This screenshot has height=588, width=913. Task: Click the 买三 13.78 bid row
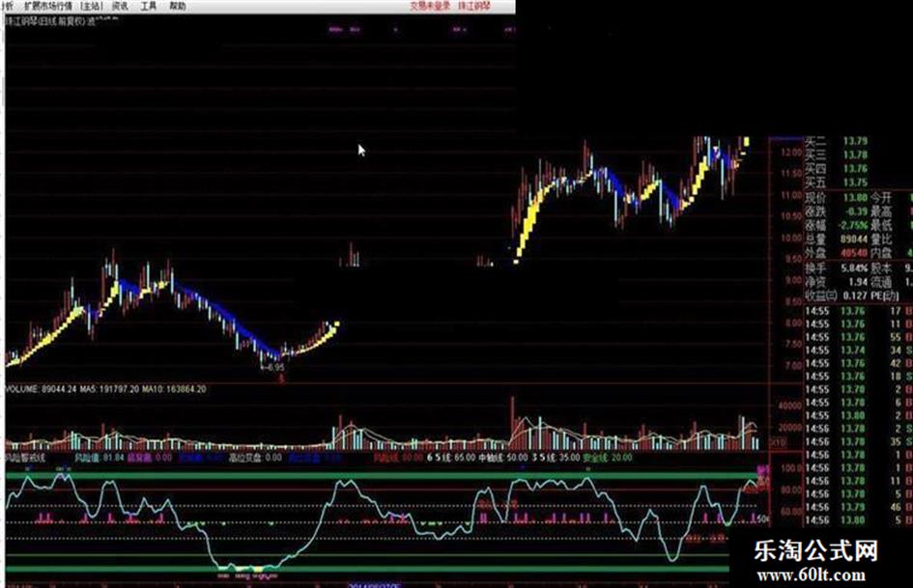[836, 155]
